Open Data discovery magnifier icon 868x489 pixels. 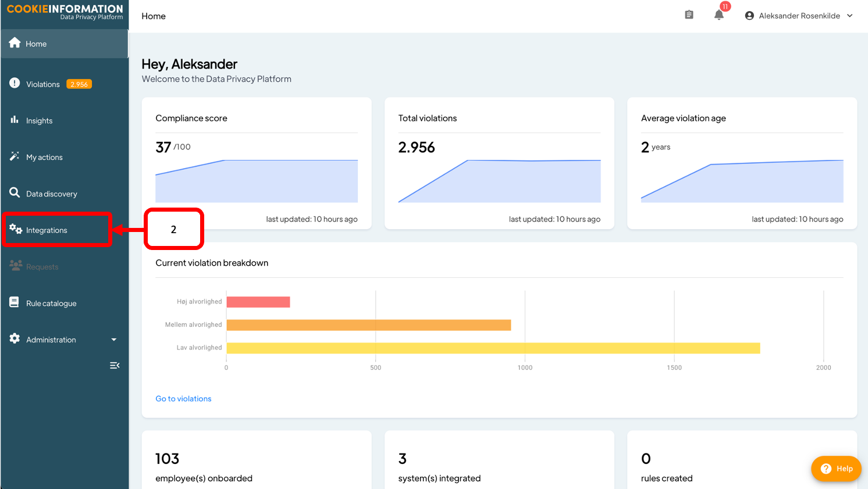pos(15,193)
